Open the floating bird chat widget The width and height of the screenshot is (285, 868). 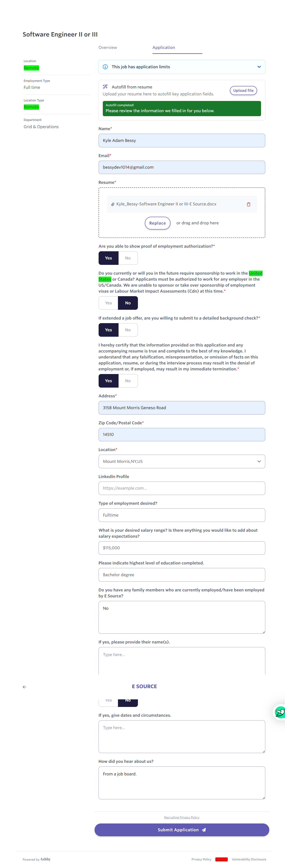point(280,712)
